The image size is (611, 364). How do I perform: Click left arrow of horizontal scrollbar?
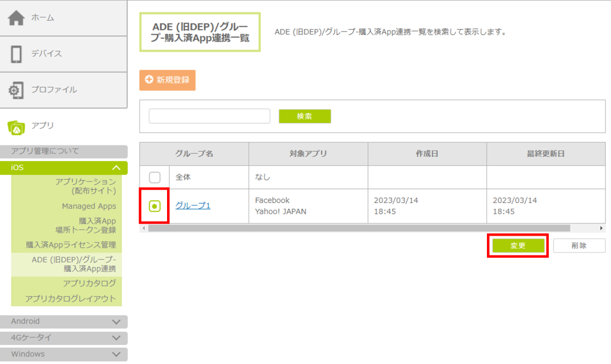point(143,229)
